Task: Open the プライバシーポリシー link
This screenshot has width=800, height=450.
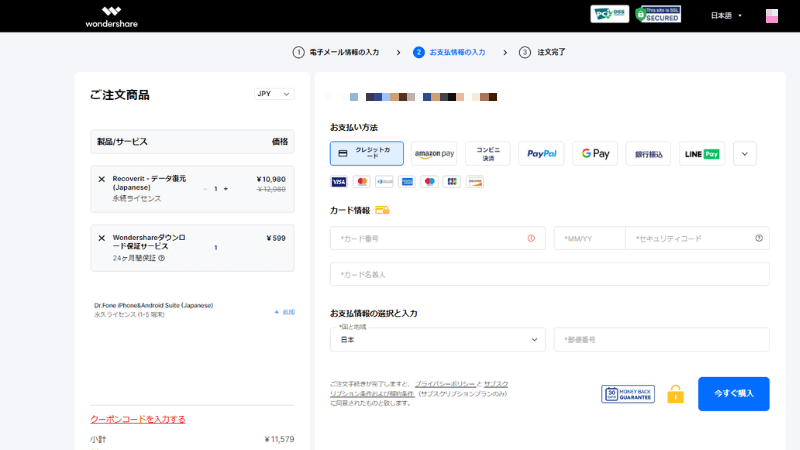Action: (445, 384)
